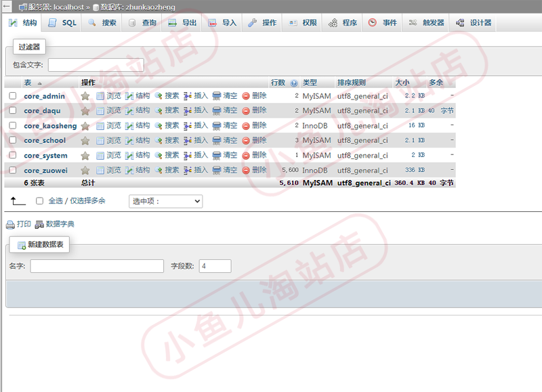The height and width of the screenshot is (392, 542).
Task: Tick the core_admin row checkbox
Action: pyautogui.click(x=13, y=95)
